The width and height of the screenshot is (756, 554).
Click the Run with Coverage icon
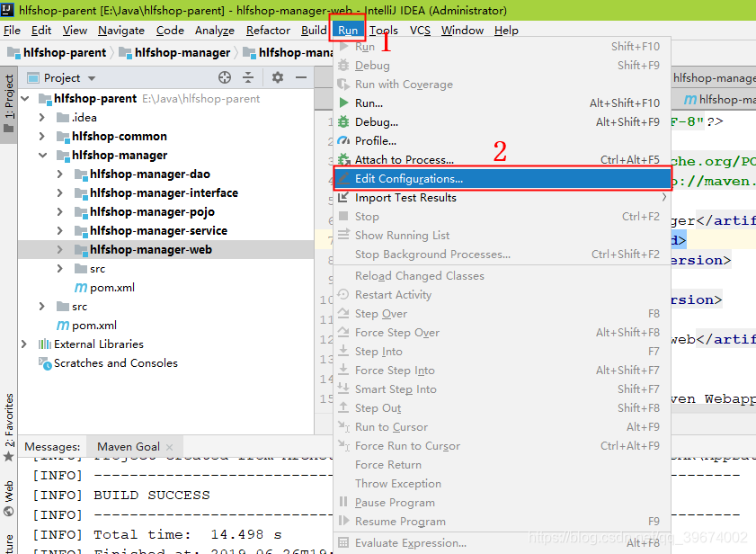pyautogui.click(x=343, y=84)
